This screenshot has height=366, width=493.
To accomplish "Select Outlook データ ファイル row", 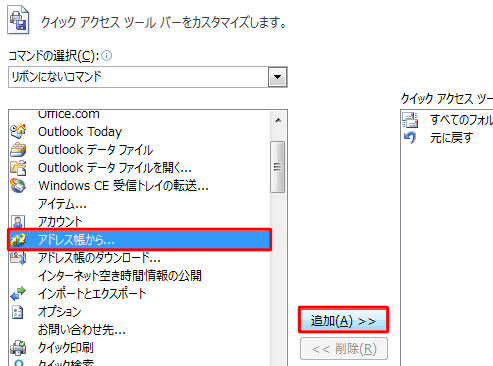I will coord(139,150).
